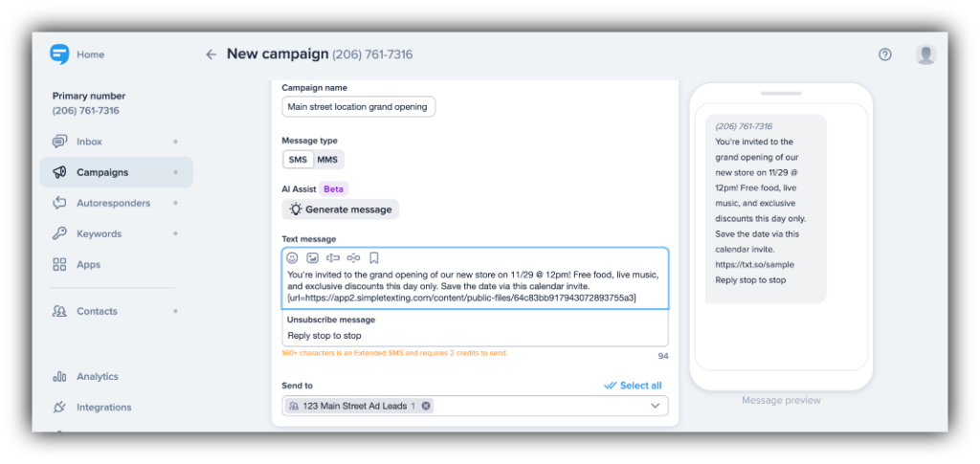Click the Select all link
Screen dimensions: 980x464
tap(633, 386)
